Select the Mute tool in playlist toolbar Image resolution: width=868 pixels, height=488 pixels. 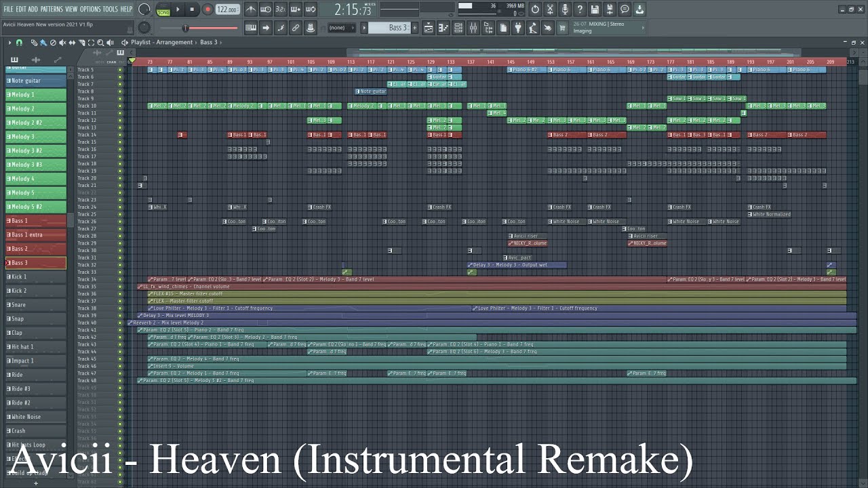62,42
